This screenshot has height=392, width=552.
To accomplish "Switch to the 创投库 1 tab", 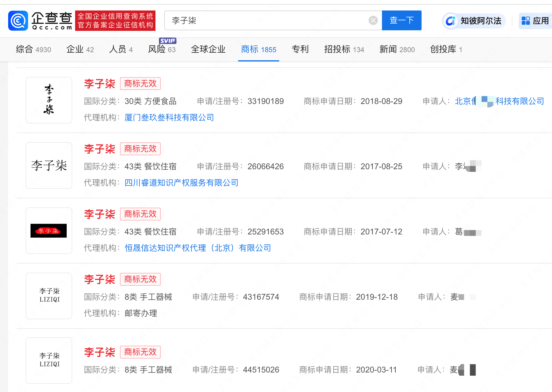I will tap(446, 49).
